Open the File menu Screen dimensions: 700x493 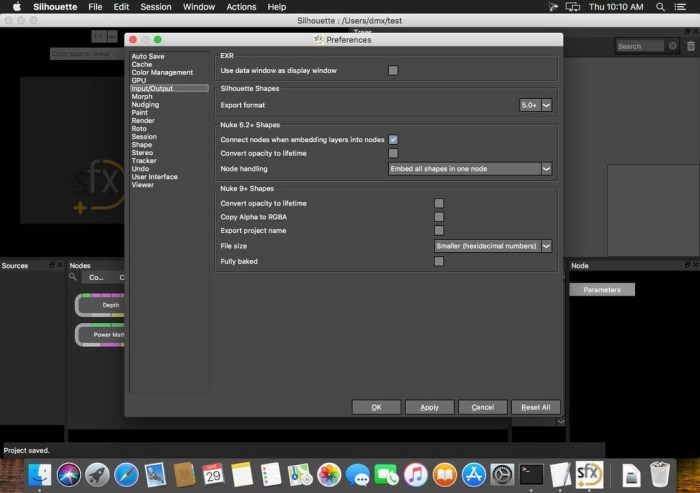[x=95, y=7]
